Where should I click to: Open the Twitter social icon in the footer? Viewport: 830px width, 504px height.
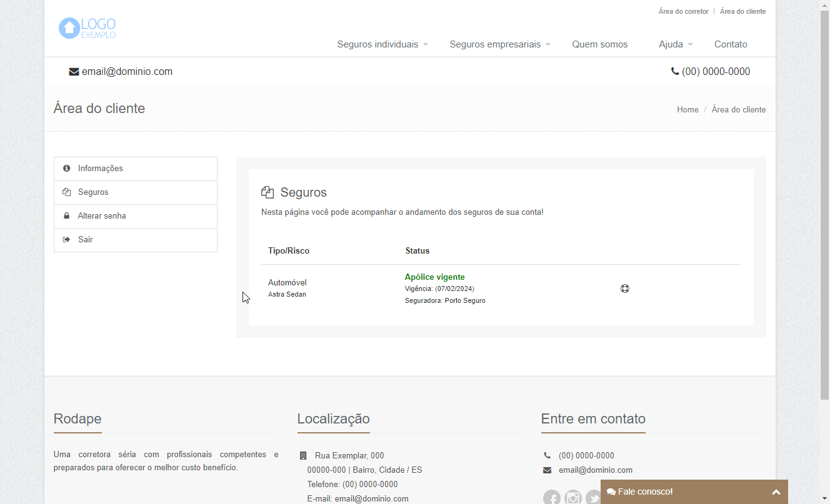(x=593, y=497)
